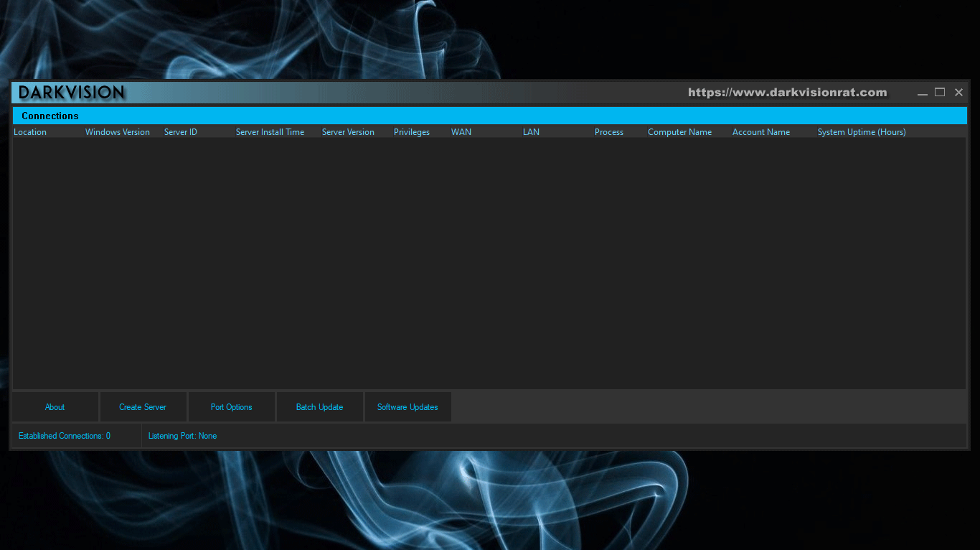980x550 pixels.
Task: Click the Batch Update button
Action: point(319,407)
